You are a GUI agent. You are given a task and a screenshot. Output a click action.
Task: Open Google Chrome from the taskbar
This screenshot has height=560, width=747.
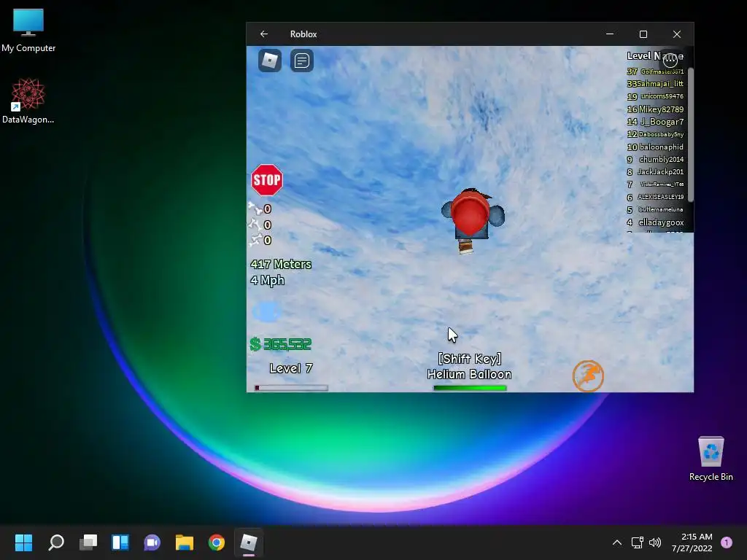coord(216,542)
